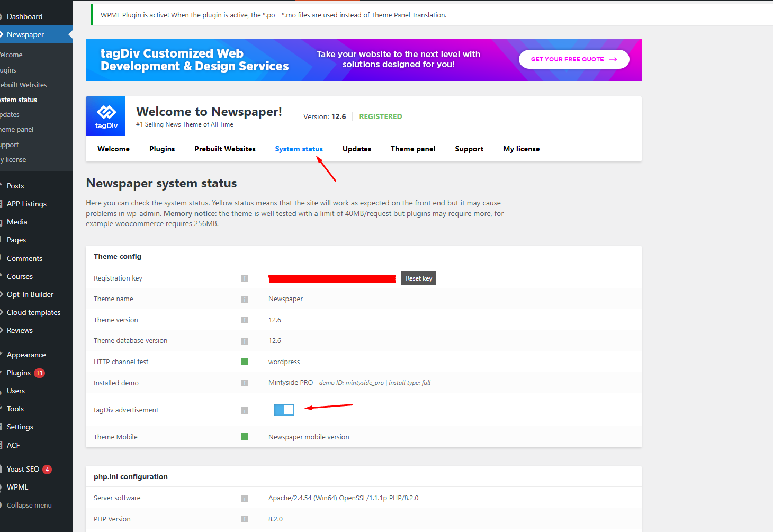Open the Theme panel tab
This screenshot has width=773, height=532.
click(413, 149)
